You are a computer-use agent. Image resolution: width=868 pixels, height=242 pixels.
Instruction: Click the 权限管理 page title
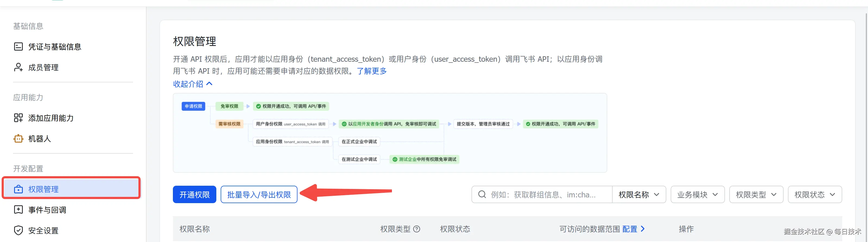pyautogui.click(x=194, y=41)
